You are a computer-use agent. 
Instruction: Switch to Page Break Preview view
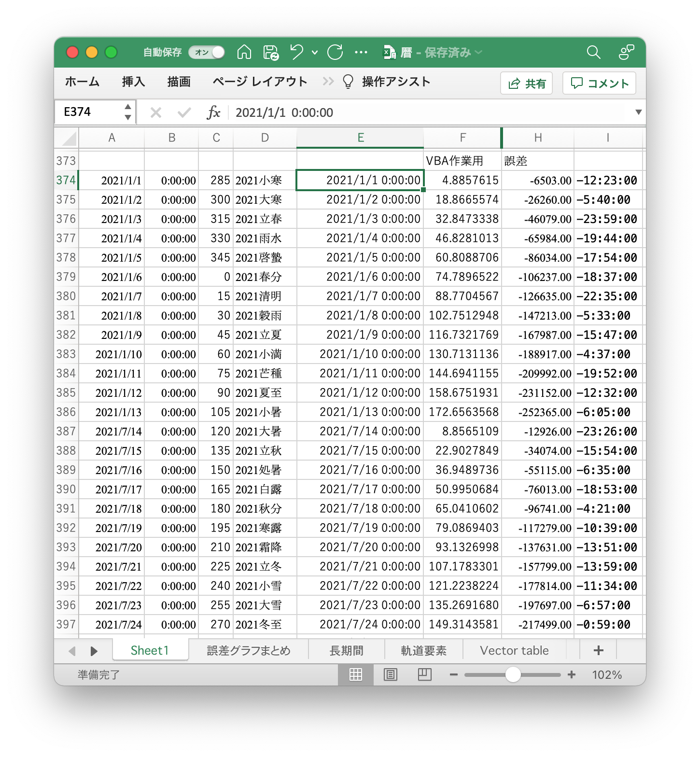(425, 674)
